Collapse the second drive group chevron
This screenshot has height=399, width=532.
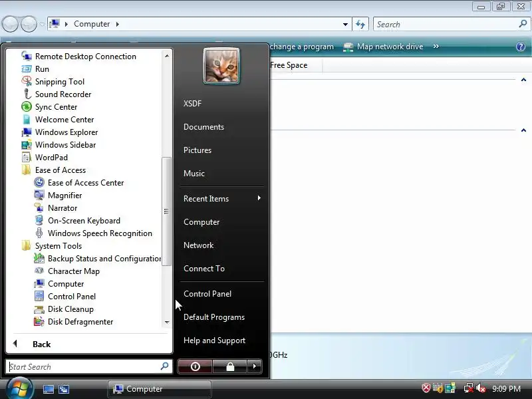click(x=523, y=130)
